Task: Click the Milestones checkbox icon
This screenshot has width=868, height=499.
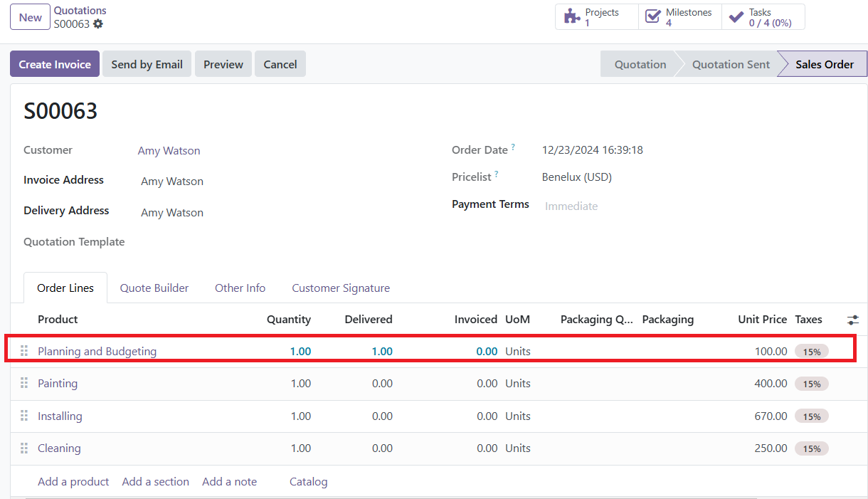Action: click(x=652, y=17)
